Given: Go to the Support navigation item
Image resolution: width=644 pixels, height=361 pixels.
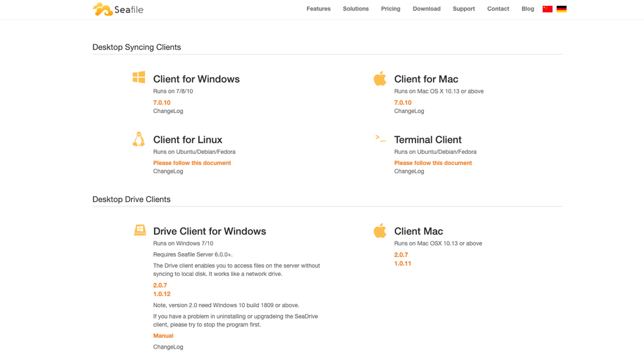Looking at the screenshot, I should tap(464, 9).
